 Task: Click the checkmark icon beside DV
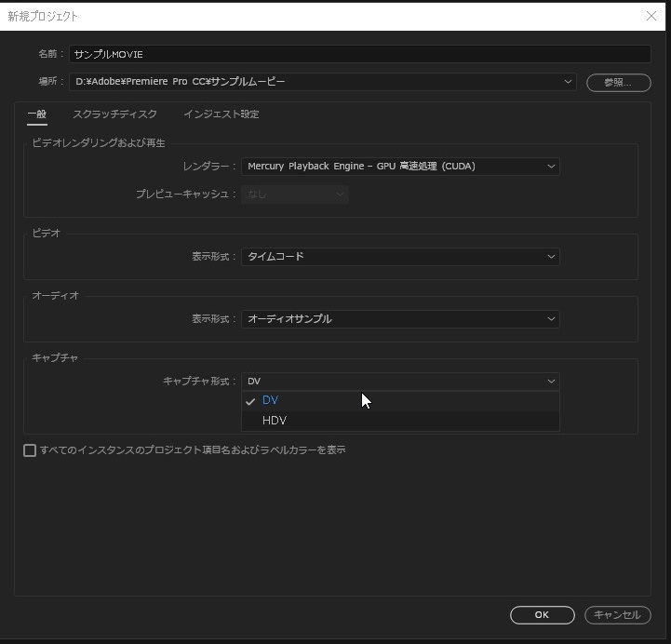point(250,401)
